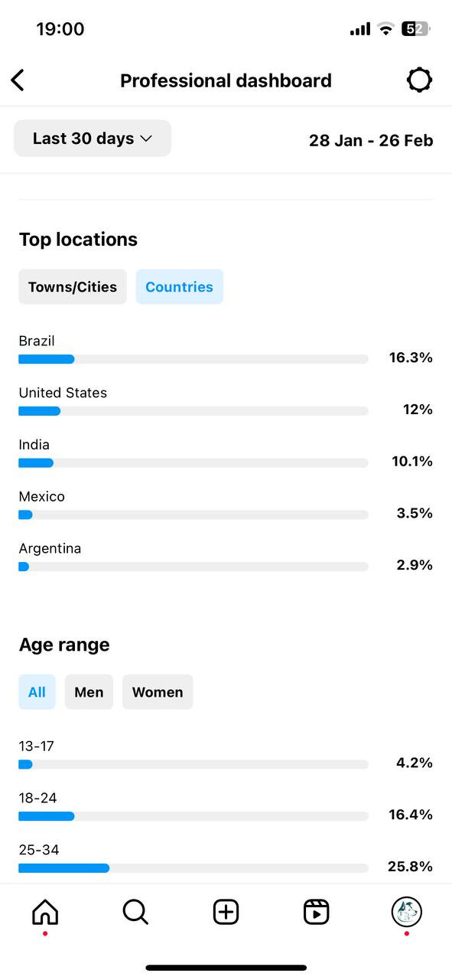Switch the age range to Men
Image resolution: width=452 pixels, height=980 pixels.
[89, 692]
